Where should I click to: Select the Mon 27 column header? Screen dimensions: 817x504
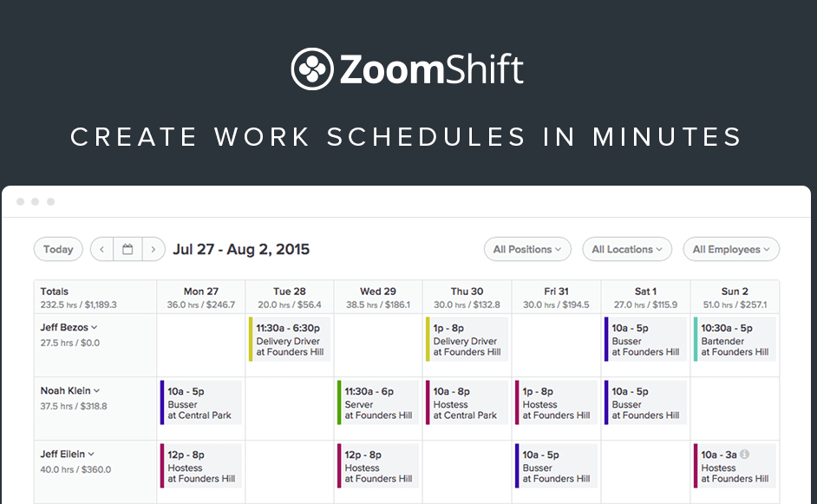tap(201, 298)
